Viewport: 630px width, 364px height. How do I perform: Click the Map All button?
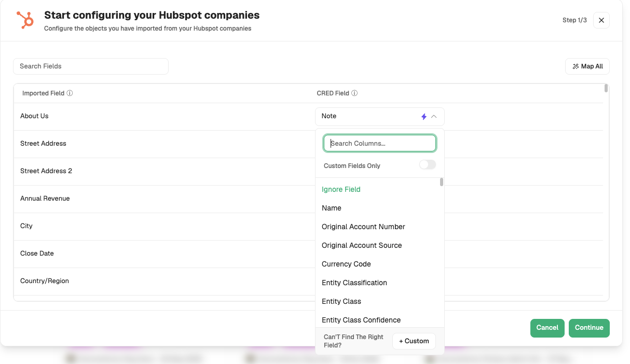587,66
